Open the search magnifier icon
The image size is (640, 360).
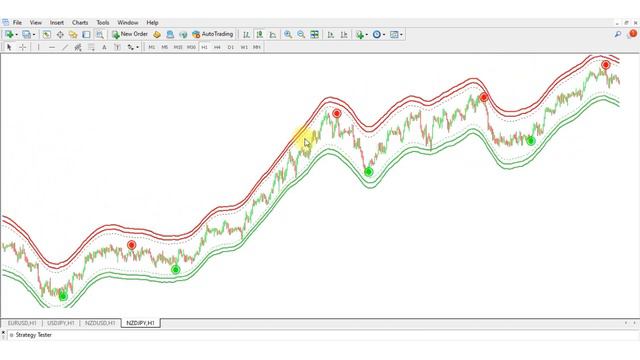tap(618, 34)
